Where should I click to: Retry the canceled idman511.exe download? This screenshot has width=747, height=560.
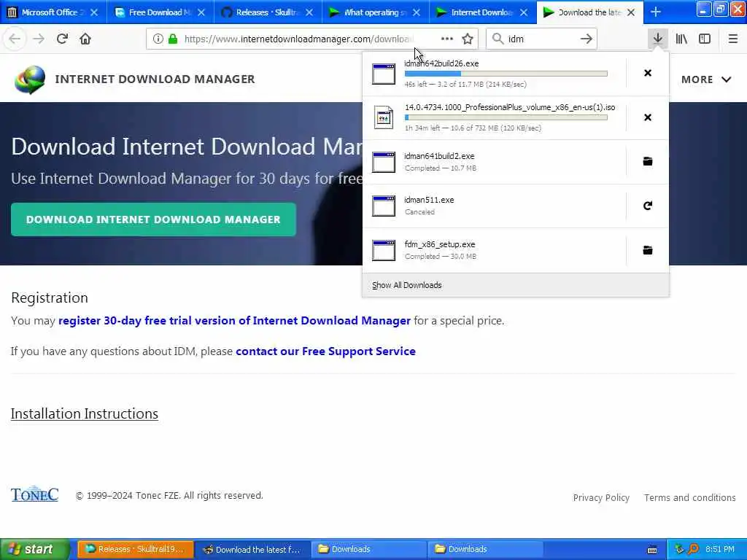click(x=648, y=206)
